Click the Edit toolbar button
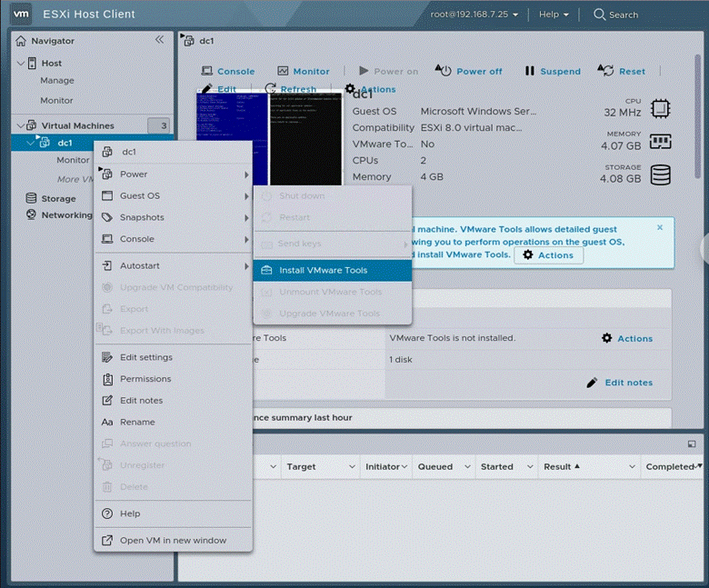Image resolution: width=709 pixels, height=588 pixels. pyautogui.click(x=219, y=89)
